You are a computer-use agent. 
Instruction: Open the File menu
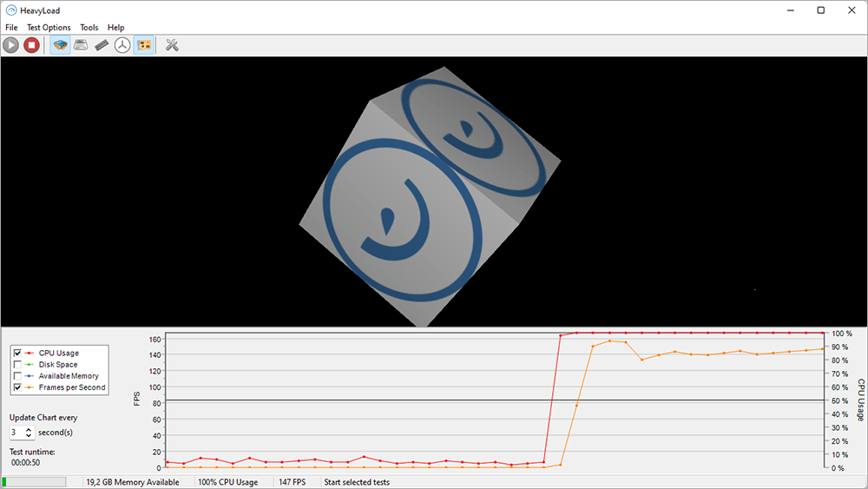[11, 27]
